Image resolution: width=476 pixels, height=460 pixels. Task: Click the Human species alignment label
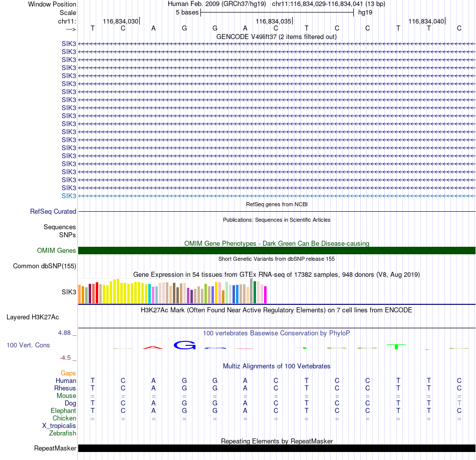pos(66,380)
